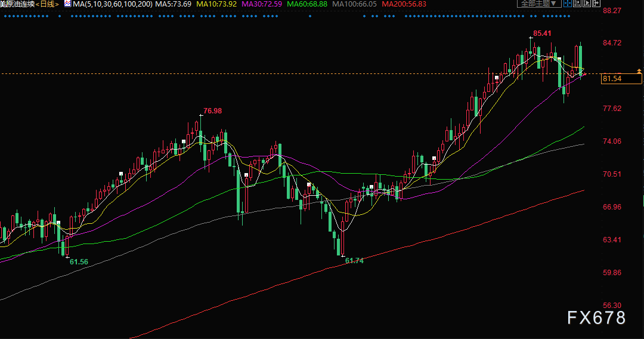The height and width of the screenshot is (339, 644).
Task: Click the MA10:73.92 value
Action: tap(216, 4)
